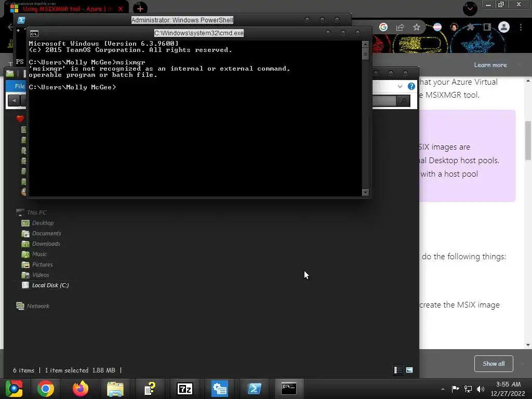Bookmark this page with star icon
This screenshot has width=532, height=399.
coord(416,27)
